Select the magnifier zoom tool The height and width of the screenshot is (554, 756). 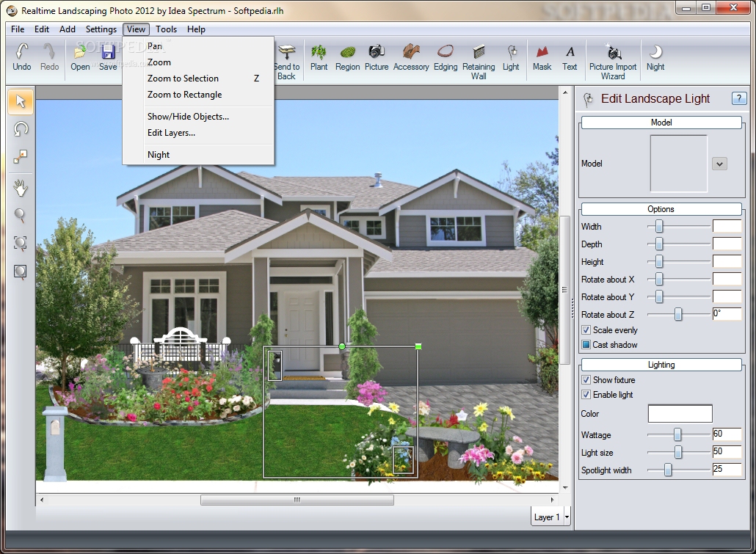pos(21,215)
